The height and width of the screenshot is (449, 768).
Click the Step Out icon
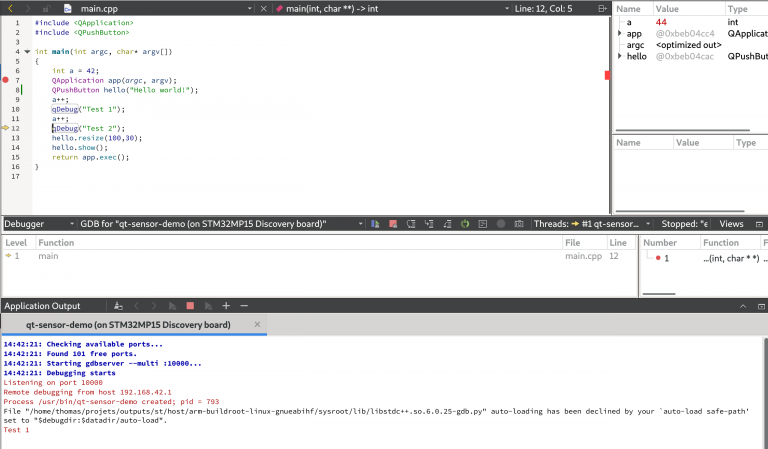tap(447, 224)
